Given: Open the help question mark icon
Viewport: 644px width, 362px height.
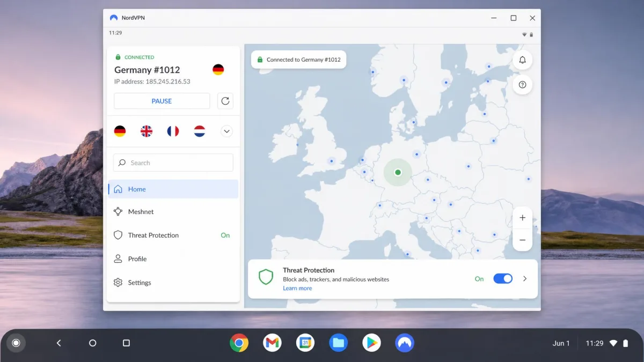Looking at the screenshot, I should (x=523, y=85).
